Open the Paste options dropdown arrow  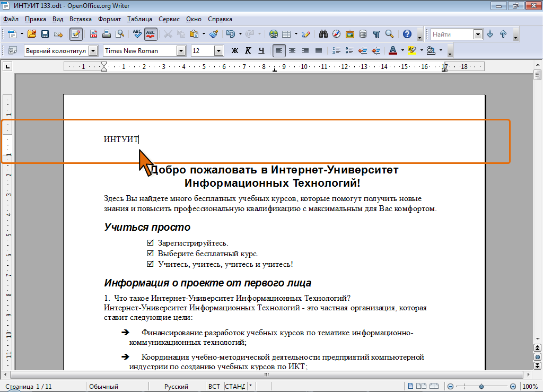[204, 34]
